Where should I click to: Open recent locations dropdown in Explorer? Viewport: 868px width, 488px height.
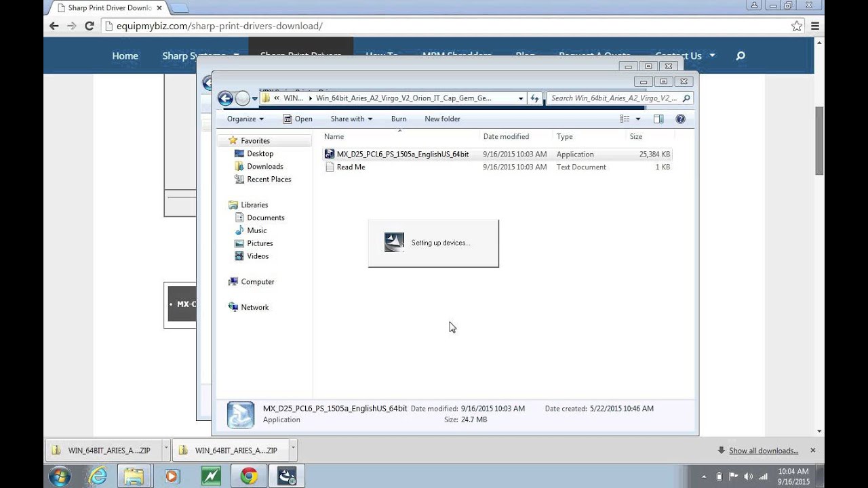tap(255, 99)
